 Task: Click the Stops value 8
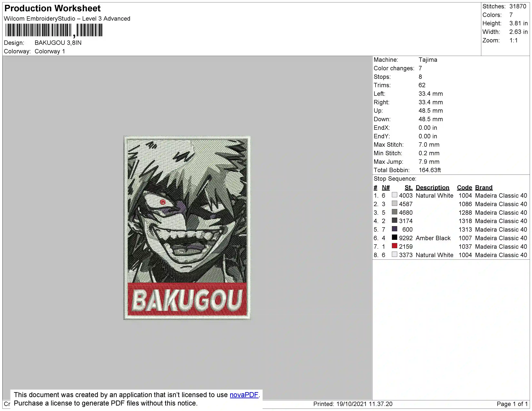pyautogui.click(x=420, y=77)
